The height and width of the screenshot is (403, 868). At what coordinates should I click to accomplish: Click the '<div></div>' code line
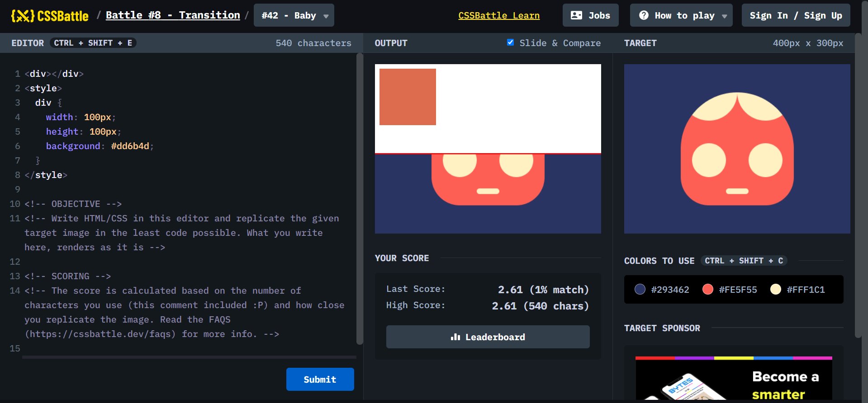pos(54,74)
